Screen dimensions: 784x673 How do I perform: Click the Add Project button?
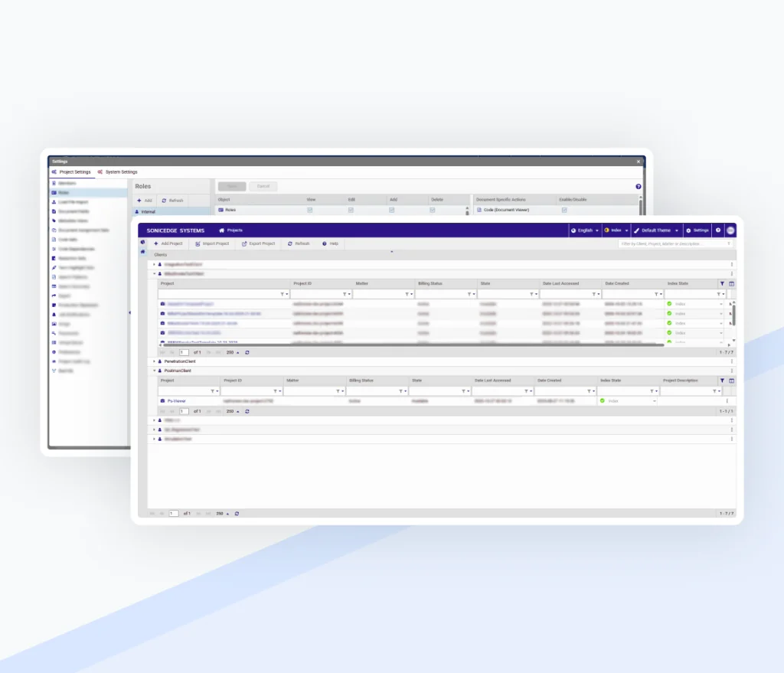click(170, 243)
